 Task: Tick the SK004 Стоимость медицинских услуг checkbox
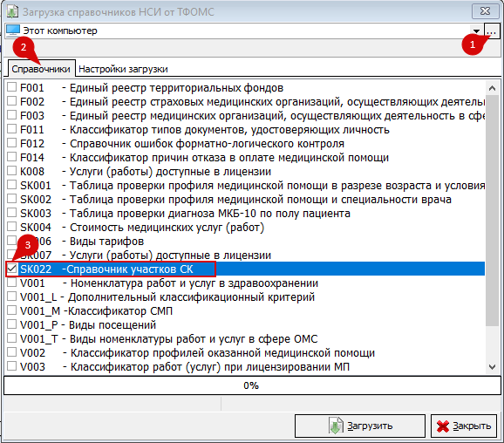12,227
